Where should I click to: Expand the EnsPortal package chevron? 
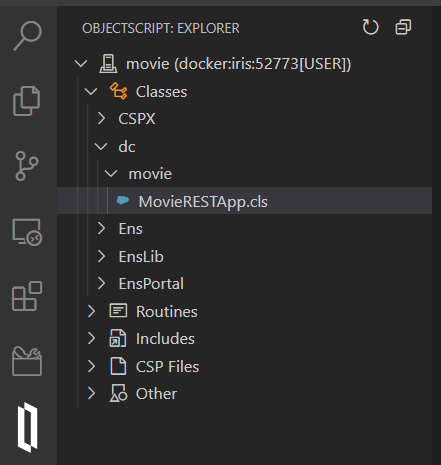101,283
